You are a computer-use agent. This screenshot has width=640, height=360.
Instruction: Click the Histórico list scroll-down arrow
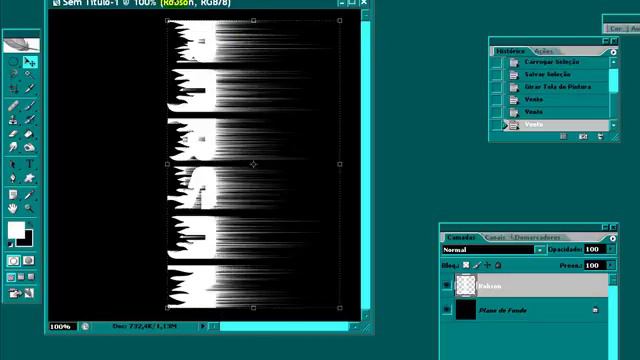tap(613, 125)
